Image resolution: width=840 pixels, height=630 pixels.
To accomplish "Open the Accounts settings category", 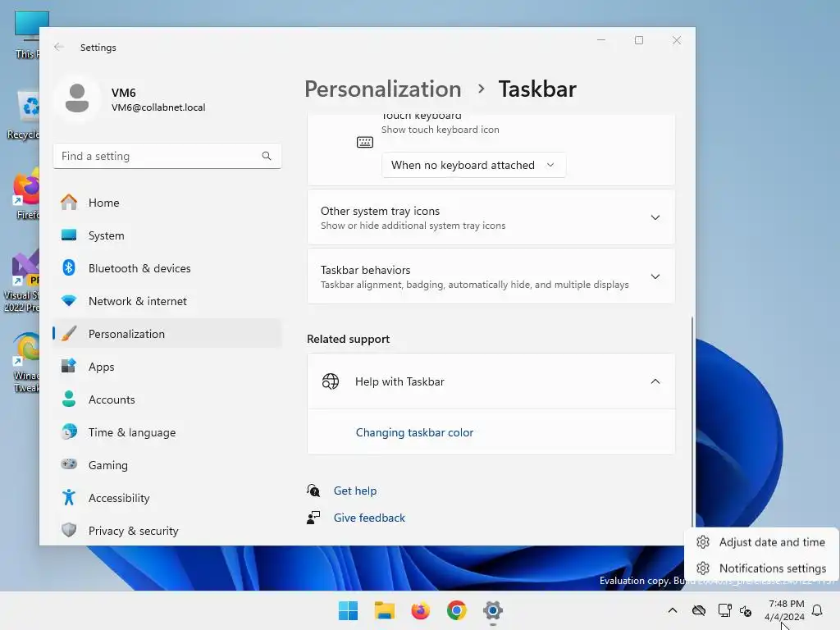I will 167,399.
